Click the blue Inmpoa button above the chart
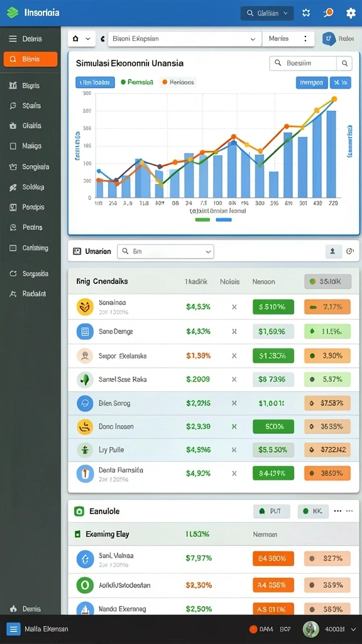The height and width of the screenshot is (644, 362). point(312,82)
